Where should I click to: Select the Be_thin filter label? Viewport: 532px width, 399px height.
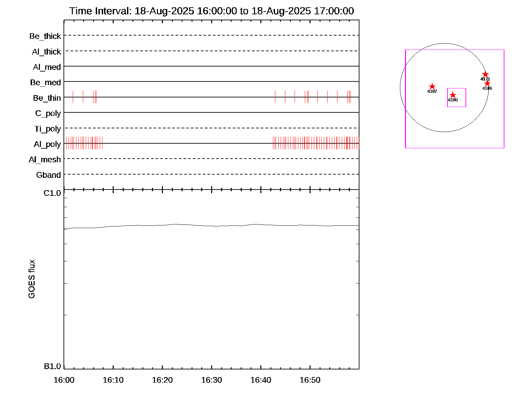pos(47,98)
